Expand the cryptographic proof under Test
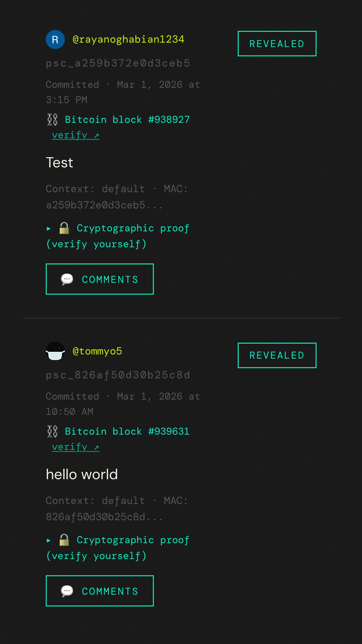This screenshot has height=644, width=362. point(118,235)
